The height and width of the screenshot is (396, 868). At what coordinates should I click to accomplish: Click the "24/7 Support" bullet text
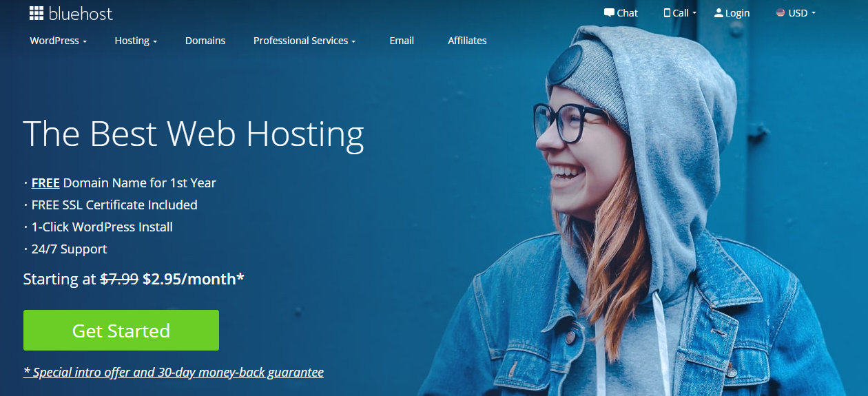coord(69,249)
